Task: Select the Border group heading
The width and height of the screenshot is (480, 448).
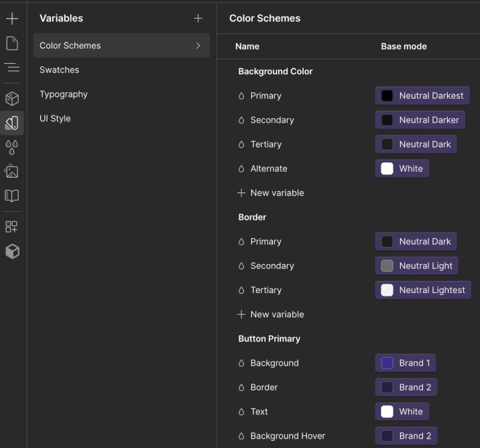Action: click(x=252, y=217)
